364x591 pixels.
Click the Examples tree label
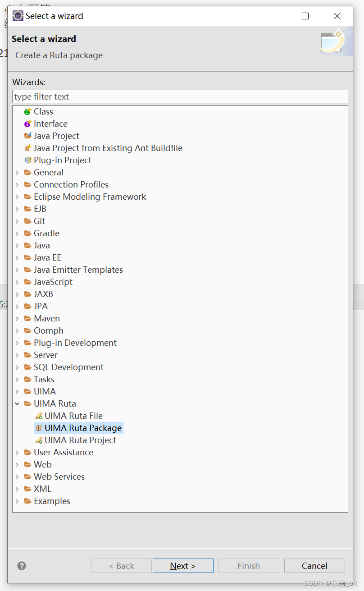coord(52,501)
